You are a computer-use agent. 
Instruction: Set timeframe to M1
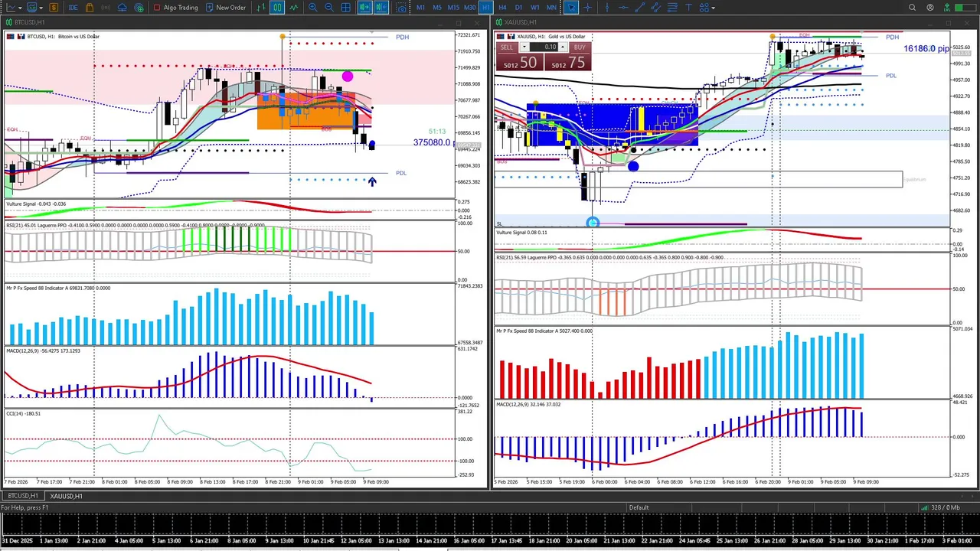click(420, 8)
